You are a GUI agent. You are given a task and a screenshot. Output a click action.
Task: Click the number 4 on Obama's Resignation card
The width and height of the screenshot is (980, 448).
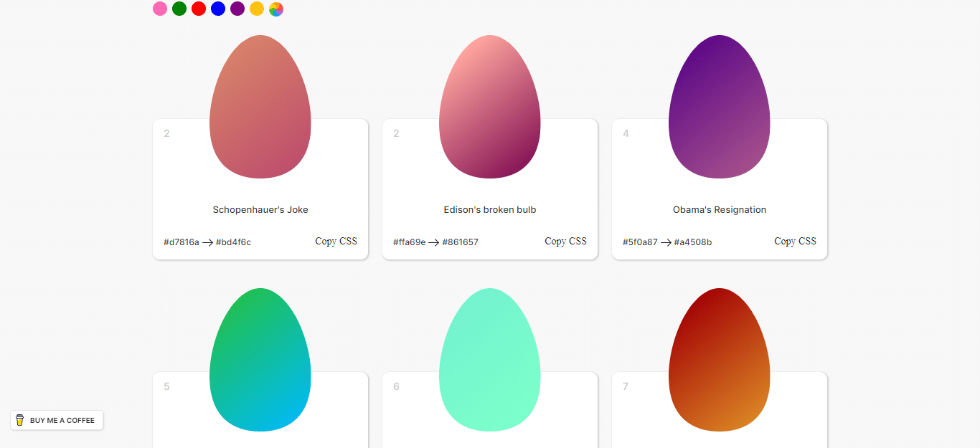[x=626, y=133]
